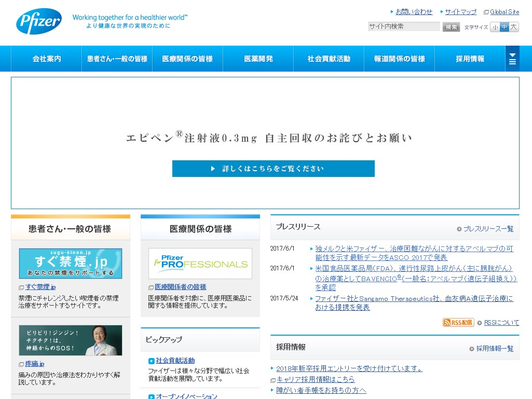Open the Pfizer for Professionals banner

pos(200,264)
